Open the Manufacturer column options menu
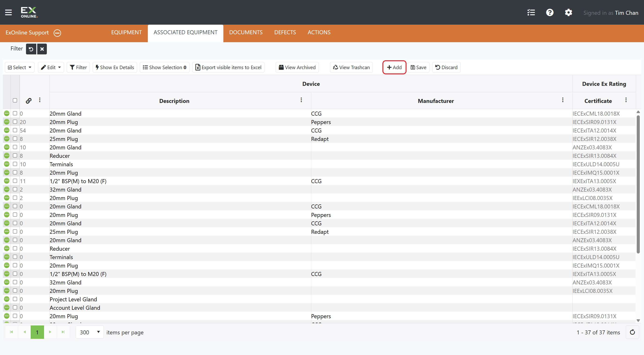The width and height of the screenshot is (644, 355). [563, 100]
